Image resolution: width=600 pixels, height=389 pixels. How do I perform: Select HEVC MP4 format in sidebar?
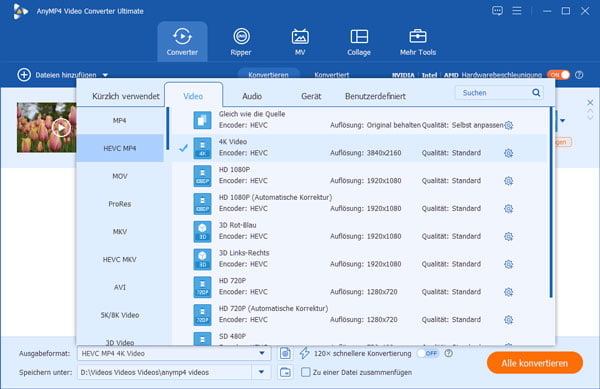(120, 148)
